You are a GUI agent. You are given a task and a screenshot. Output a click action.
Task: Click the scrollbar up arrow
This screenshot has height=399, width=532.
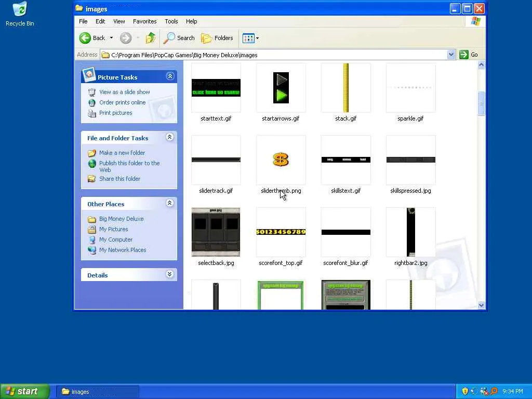pos(481,65)
